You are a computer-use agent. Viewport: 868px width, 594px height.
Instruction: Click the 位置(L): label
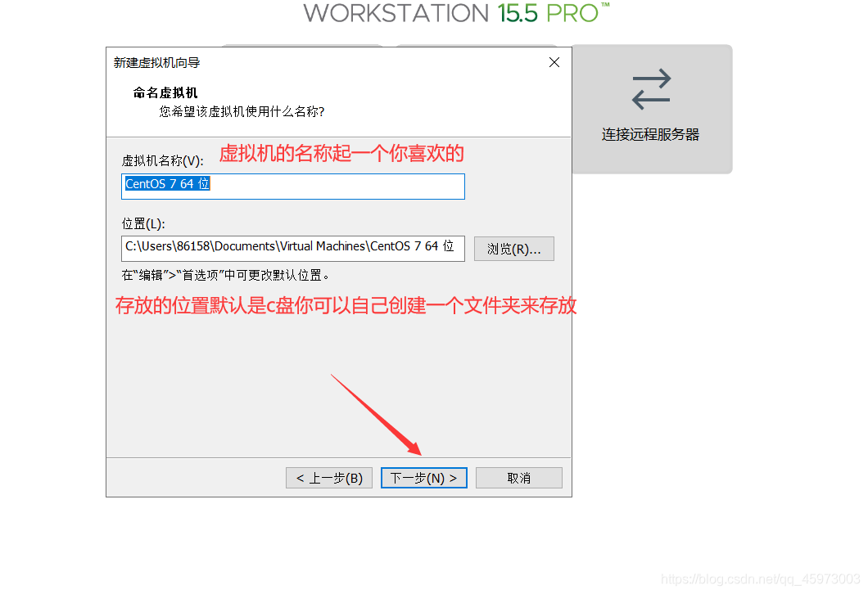[143, 224]
